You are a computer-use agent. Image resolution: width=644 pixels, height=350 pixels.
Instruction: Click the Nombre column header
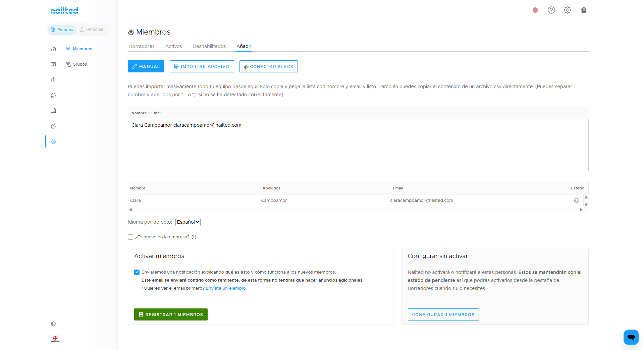(138, 188)
